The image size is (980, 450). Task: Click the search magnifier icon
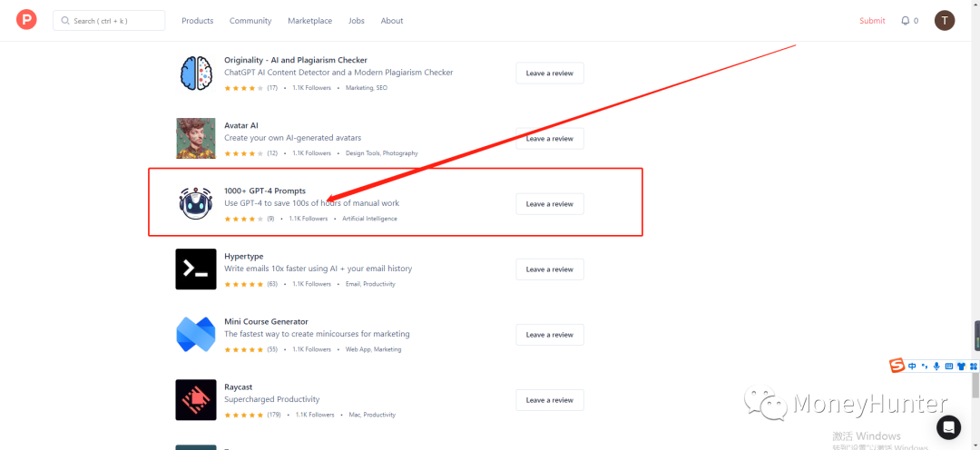[65, 21]
